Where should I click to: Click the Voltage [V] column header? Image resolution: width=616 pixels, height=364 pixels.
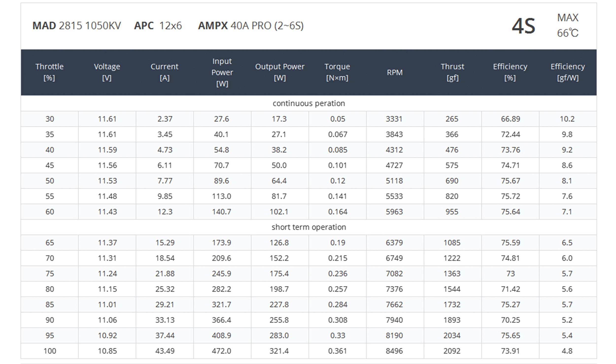pos(107,72)
